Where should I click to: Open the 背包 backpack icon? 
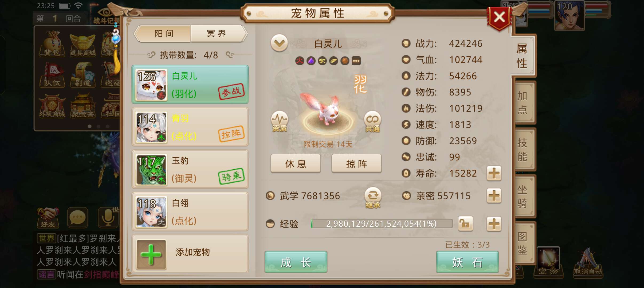[52, 44]
